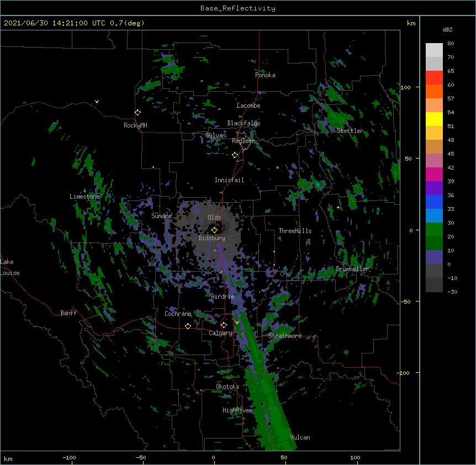Screen dimensions: 476x465
Task: Pick the dark green 10-20 dBZ swatch
Action: (x=434, y=244)
